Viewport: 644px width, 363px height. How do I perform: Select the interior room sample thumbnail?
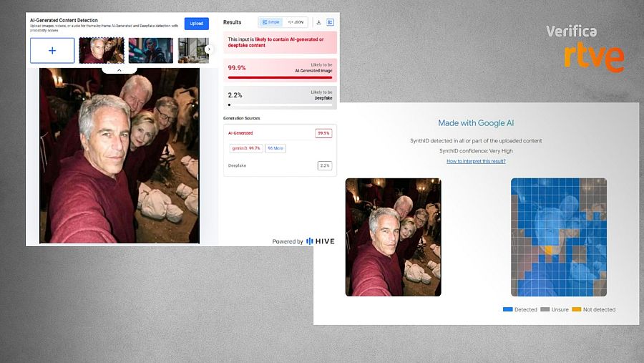[193, 51]
